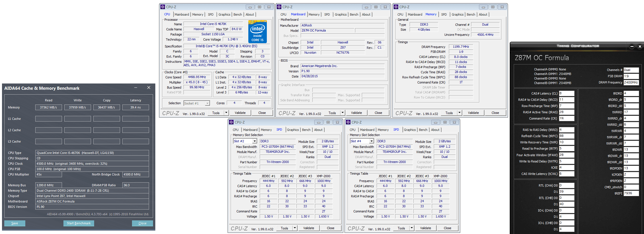644x234 pixels.
Task: Click the Four Activate Window (tFAW) field
Action: (x=567, y=155)
